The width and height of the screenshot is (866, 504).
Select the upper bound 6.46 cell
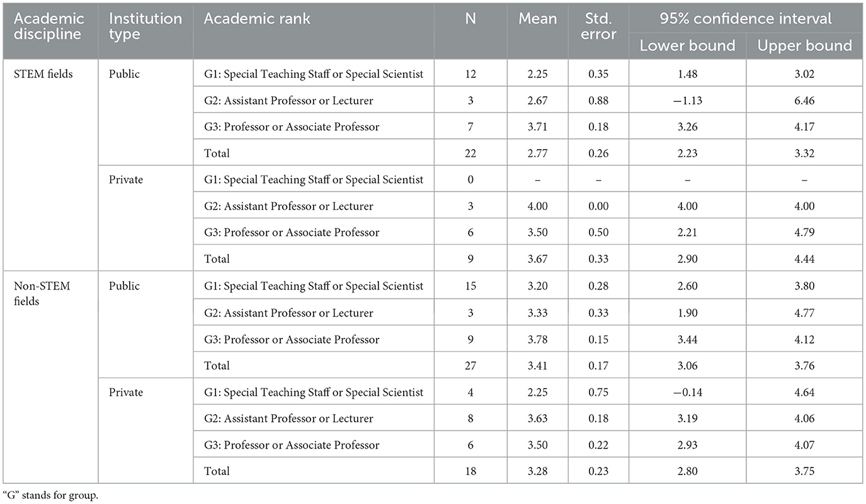tap(804, 100)
